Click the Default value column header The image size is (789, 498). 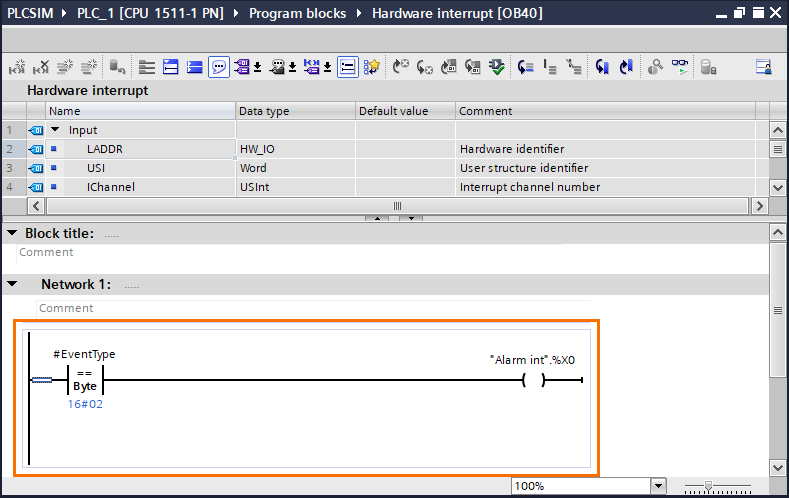(x=406, y=111)
